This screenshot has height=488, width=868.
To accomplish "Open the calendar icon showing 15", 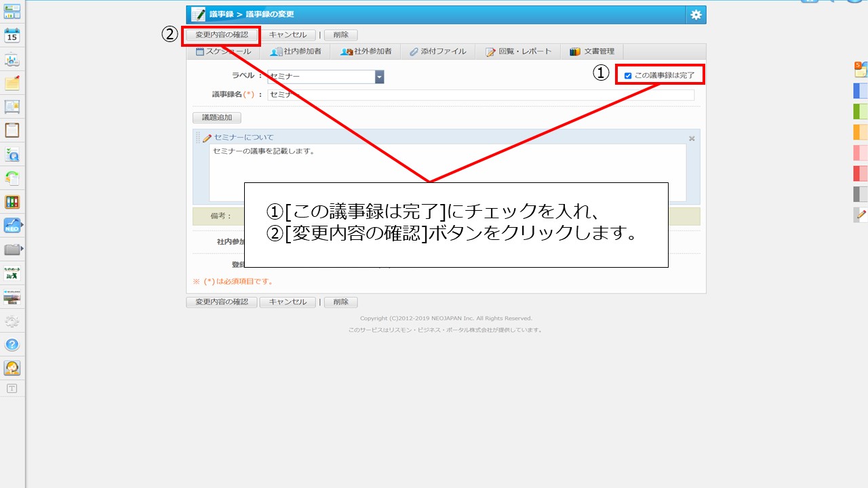I will [12, 35].
